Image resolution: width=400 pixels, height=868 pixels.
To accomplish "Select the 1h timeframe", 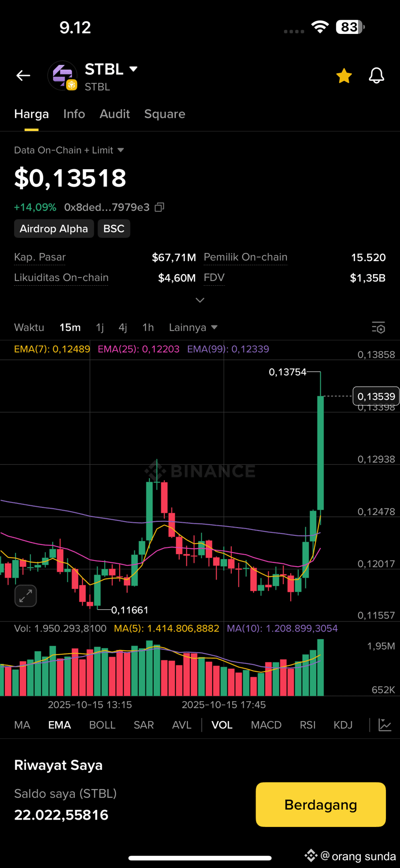I will 148,327.
